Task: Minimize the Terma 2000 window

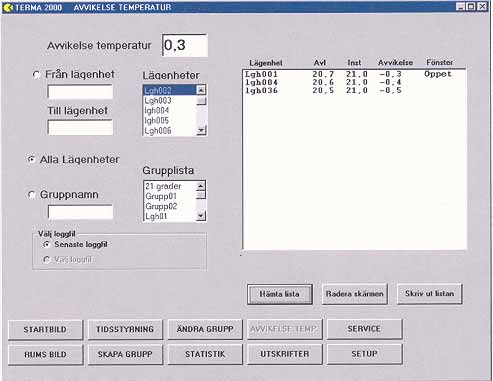Action: coord(461,7)
